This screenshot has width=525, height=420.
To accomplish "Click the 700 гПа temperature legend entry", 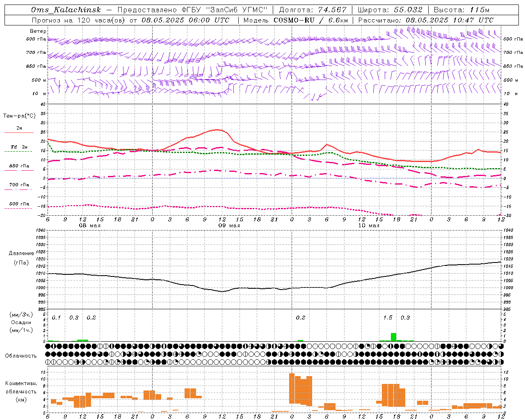I will [x=19, y=185].
